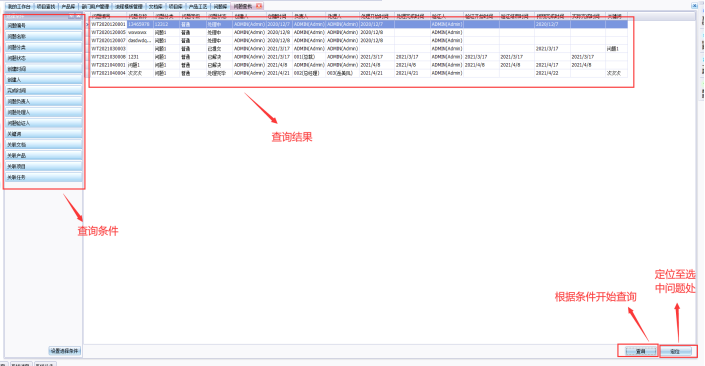Open the 我的工作台 tab

pyautogui.click(x=19, y=7)
